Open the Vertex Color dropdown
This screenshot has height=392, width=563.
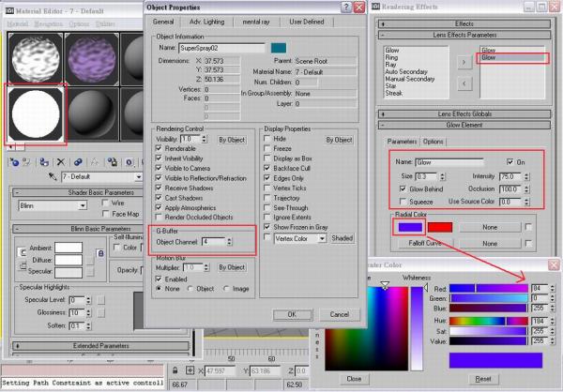click(x=300, y=238)
